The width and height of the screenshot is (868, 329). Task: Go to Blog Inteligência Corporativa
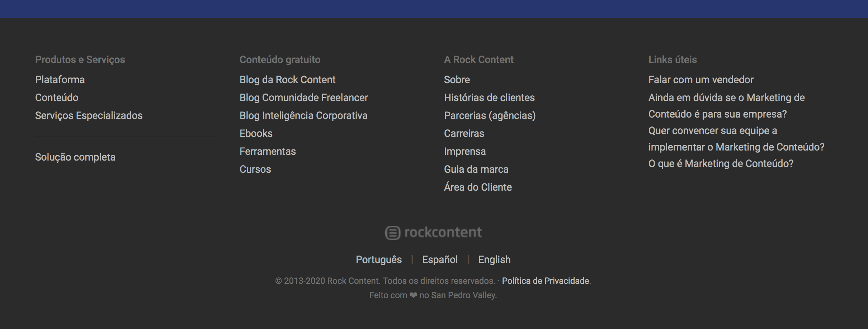(x=303, y=115)
